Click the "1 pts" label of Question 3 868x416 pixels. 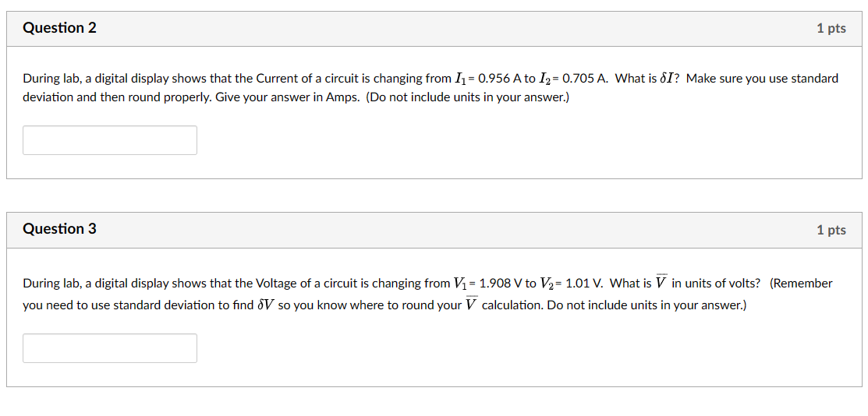tap(831, 230)
